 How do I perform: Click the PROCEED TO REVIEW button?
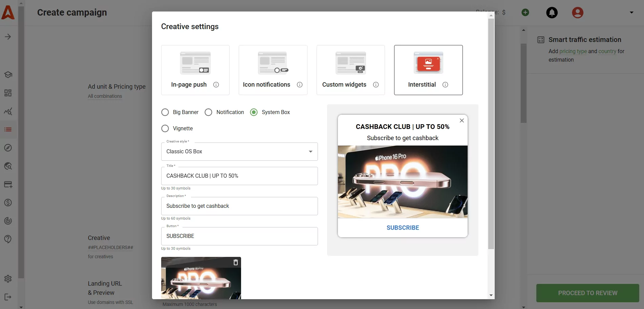point(587,293)
